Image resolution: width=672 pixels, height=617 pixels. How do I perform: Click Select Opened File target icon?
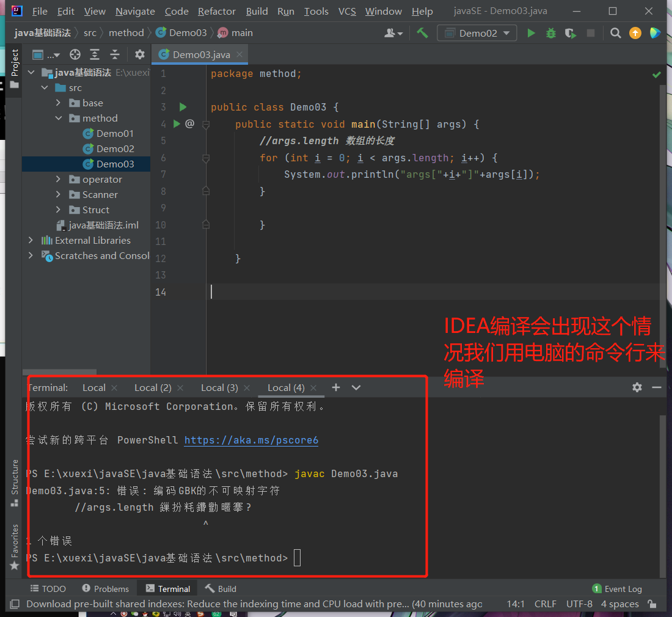pos(75,54)
